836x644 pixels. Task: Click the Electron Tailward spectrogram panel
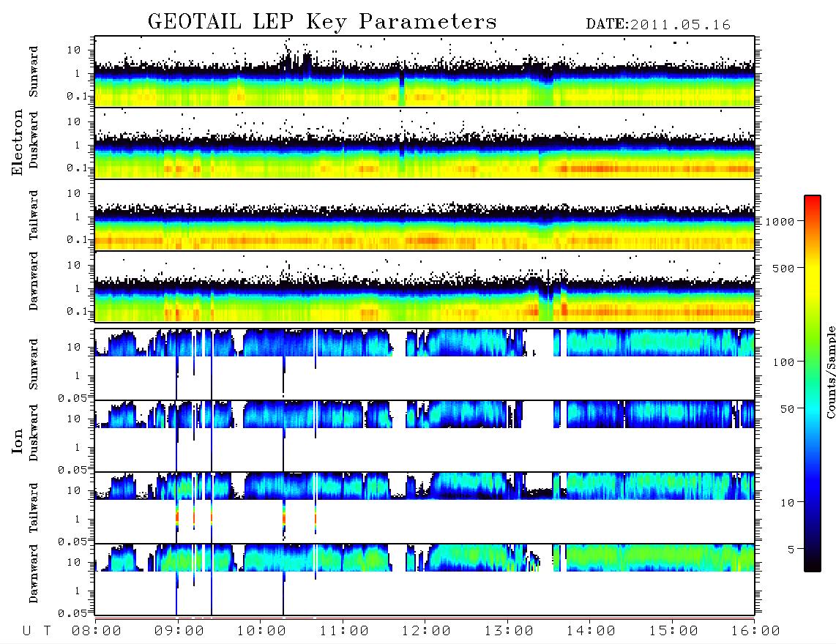tap(425, 215)
